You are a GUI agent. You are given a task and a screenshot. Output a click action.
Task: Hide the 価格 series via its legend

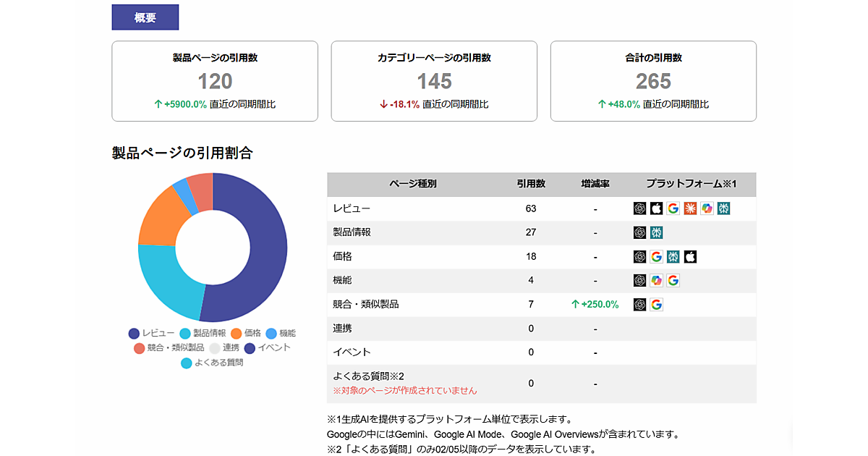click(x=246, y=333)
